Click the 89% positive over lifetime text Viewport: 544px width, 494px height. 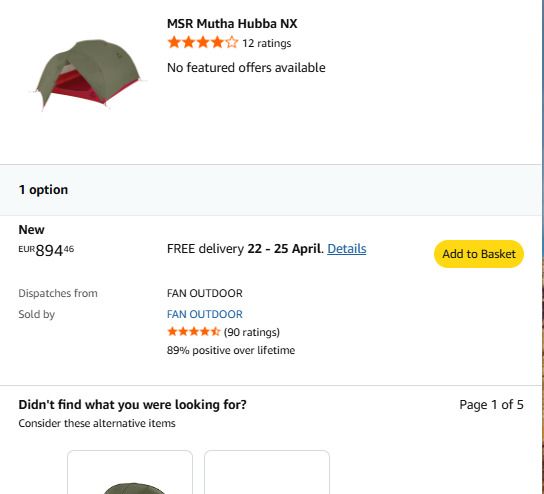231,350
